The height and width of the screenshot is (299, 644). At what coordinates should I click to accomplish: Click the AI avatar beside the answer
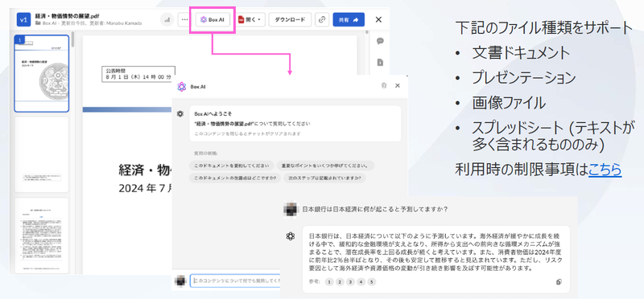click(291, 236)
